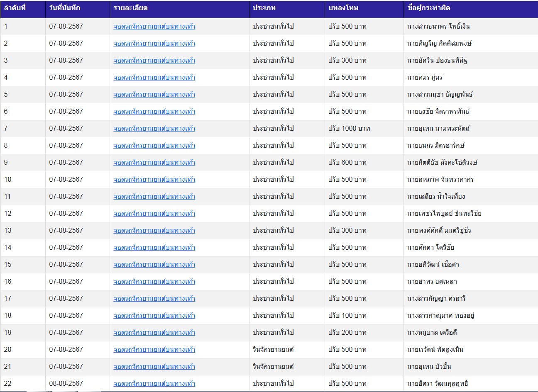Follow the detail link in row 12
The image size is (538, 392).
(x=154, y=214)
